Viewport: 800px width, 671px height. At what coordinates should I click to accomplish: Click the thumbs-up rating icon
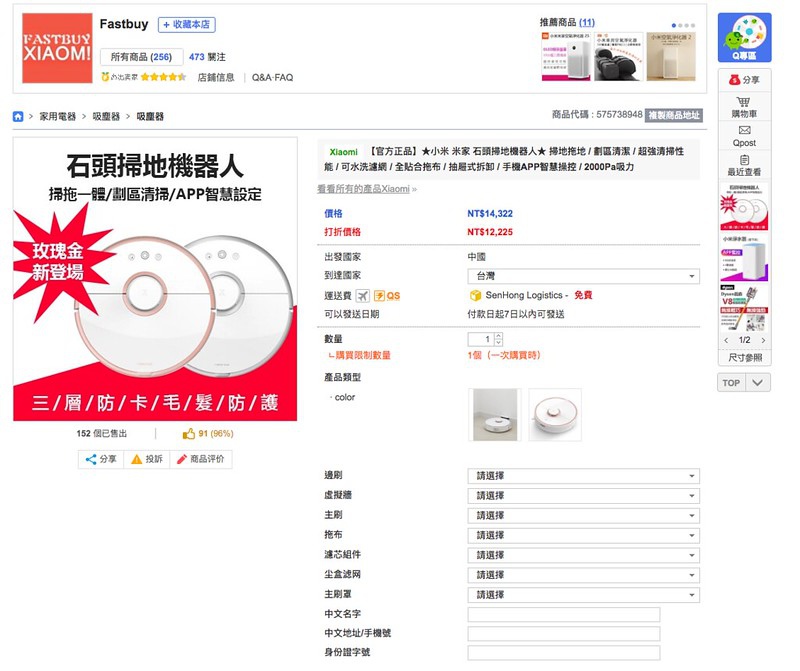pos(189,434)
